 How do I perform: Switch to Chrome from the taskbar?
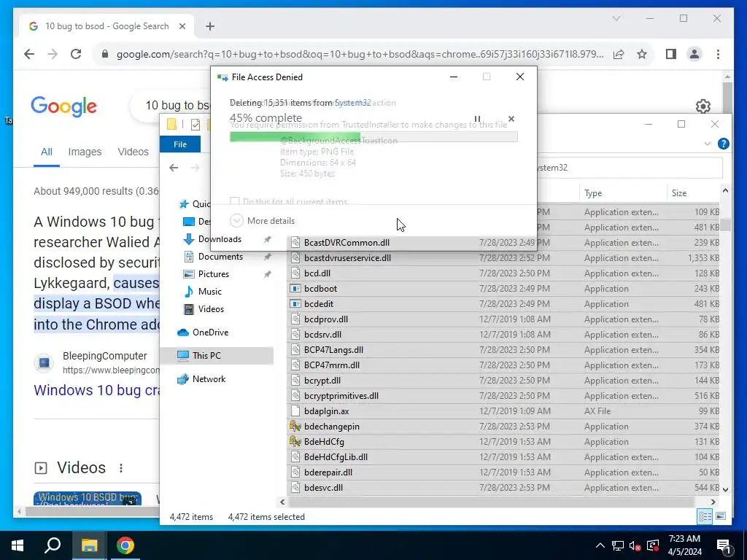click(x=125, y=545)
